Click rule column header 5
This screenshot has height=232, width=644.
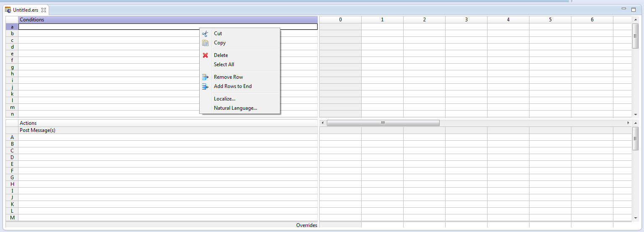[550, 20]
